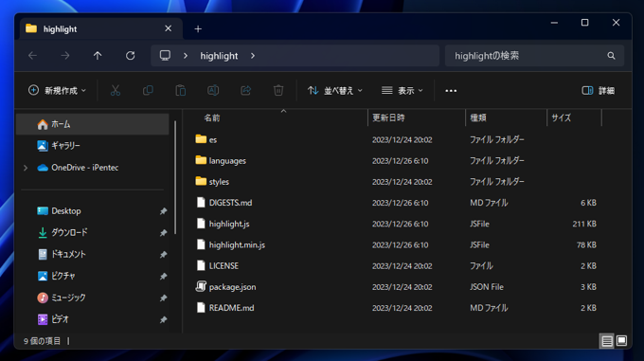Open the three-dot more options menu
Viewport: 644px width, 361px height.
pos(451,91)
